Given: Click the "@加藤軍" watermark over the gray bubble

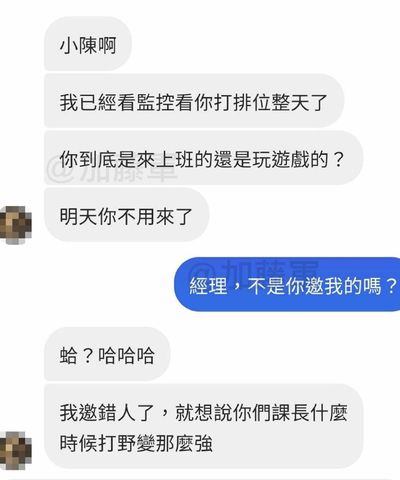Looking at the screenshot, I should click(112, 171).
